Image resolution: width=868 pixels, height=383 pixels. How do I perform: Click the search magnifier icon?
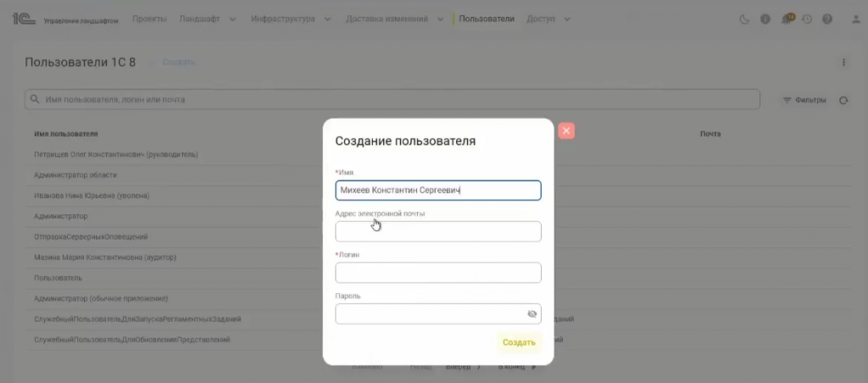coord(35,100)
